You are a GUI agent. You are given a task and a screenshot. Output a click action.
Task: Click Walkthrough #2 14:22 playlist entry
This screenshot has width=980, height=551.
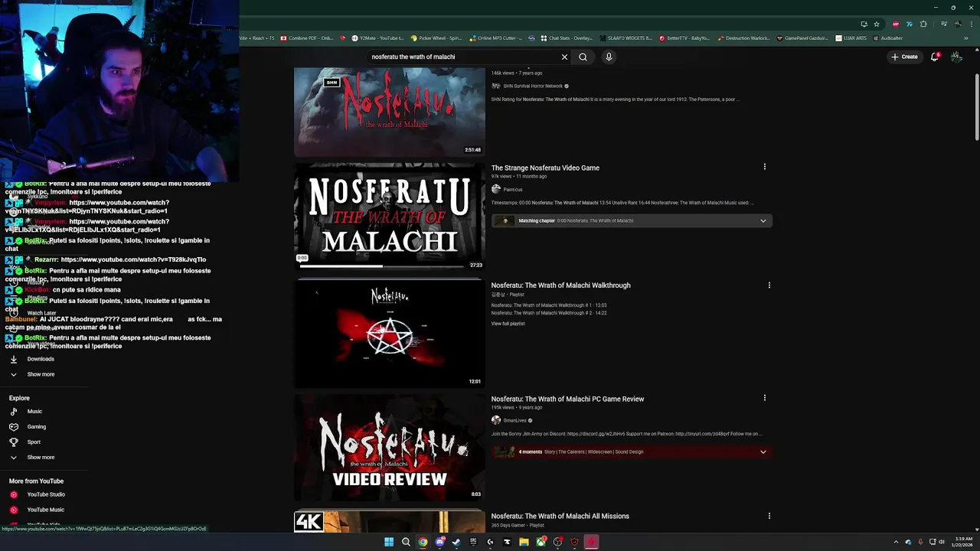pyautogui.click(x=549, y=313)
